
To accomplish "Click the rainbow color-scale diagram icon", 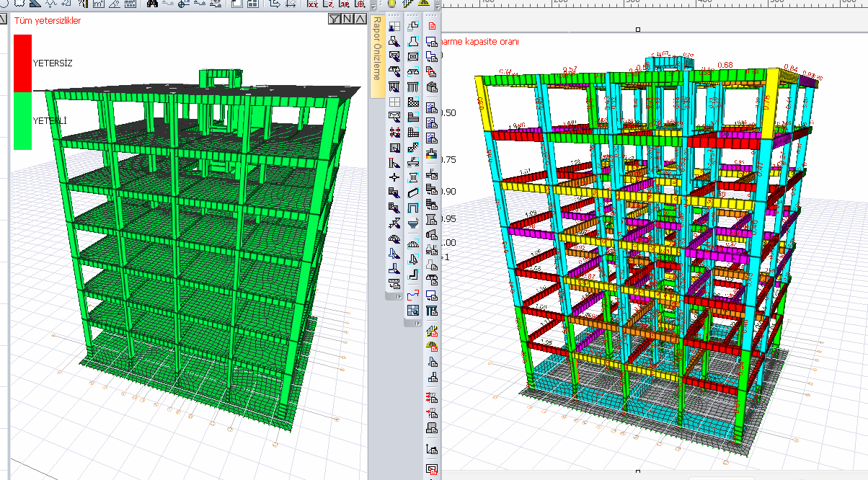I will pyautogui.click(x=432, y=153).
